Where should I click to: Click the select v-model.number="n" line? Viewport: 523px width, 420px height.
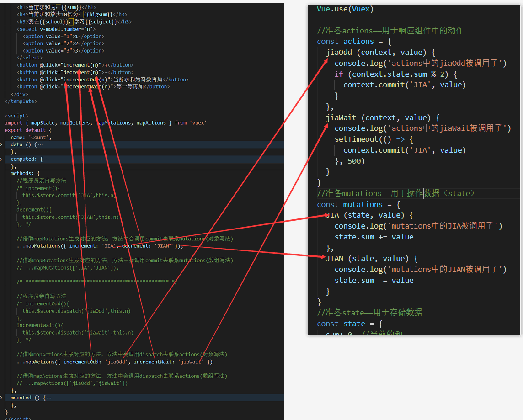(x=56, y=29)
